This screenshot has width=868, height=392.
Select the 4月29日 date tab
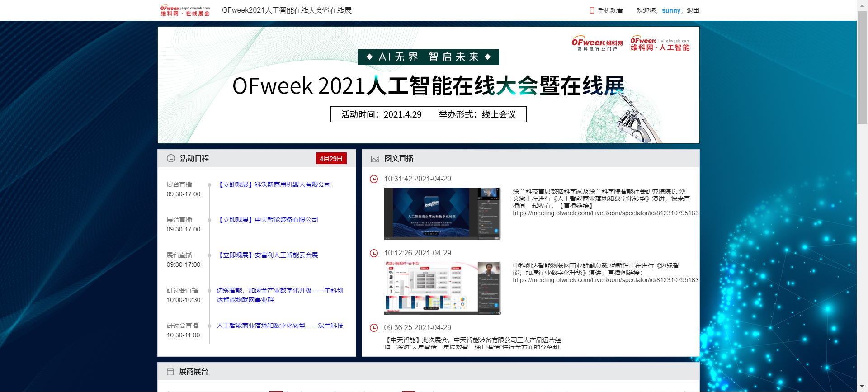coord(331,158)
